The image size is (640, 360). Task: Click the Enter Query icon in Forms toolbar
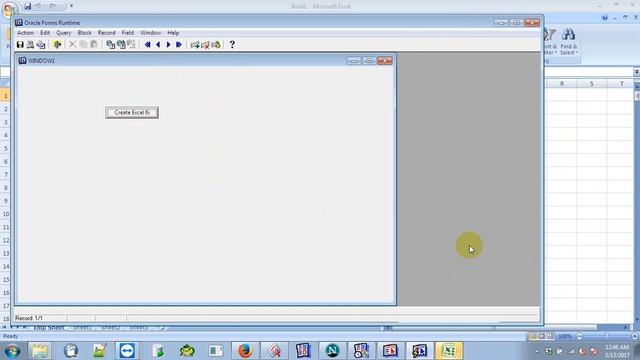pos(110,44)
